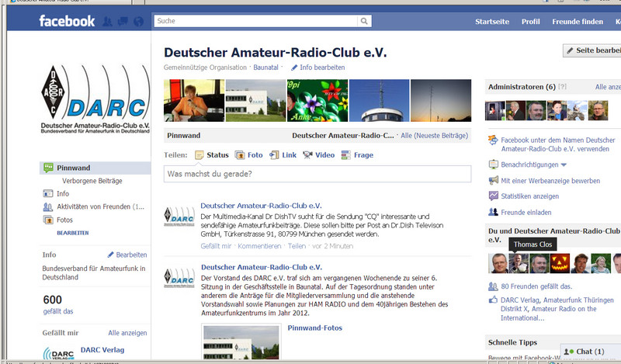Open the Profil menu item
The height and width of the screenshot is (364, 621).
click(530, 22)
